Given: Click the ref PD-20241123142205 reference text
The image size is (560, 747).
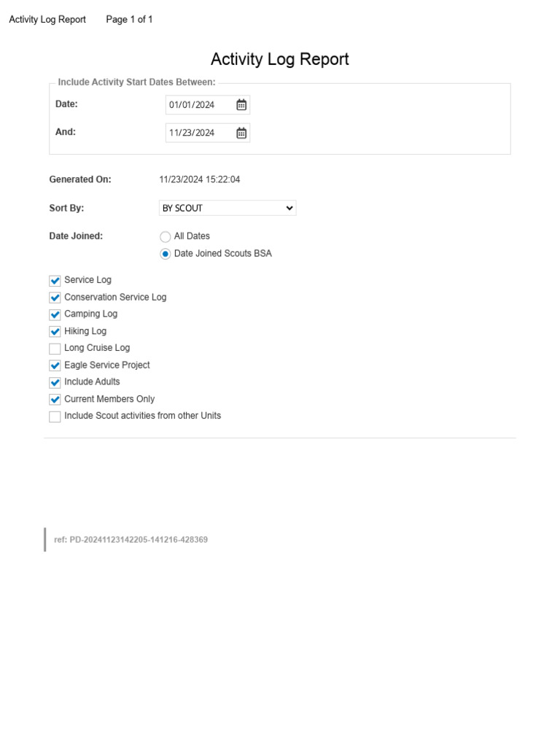Looking at the screenshot, I should tap(131, 540).
